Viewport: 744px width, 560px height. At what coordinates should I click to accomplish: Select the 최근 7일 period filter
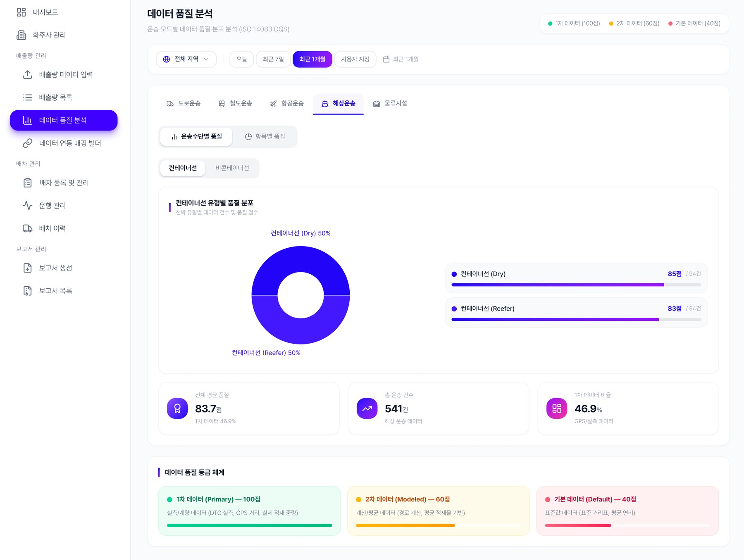pos(273,59)
